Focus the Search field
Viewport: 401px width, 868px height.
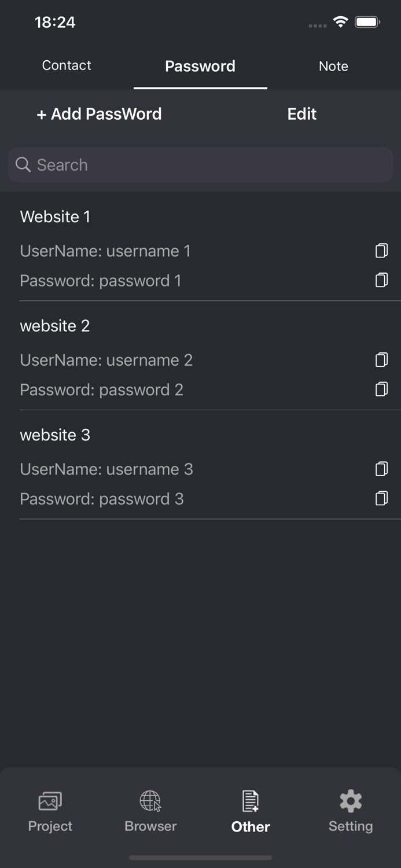pos(208,165)
